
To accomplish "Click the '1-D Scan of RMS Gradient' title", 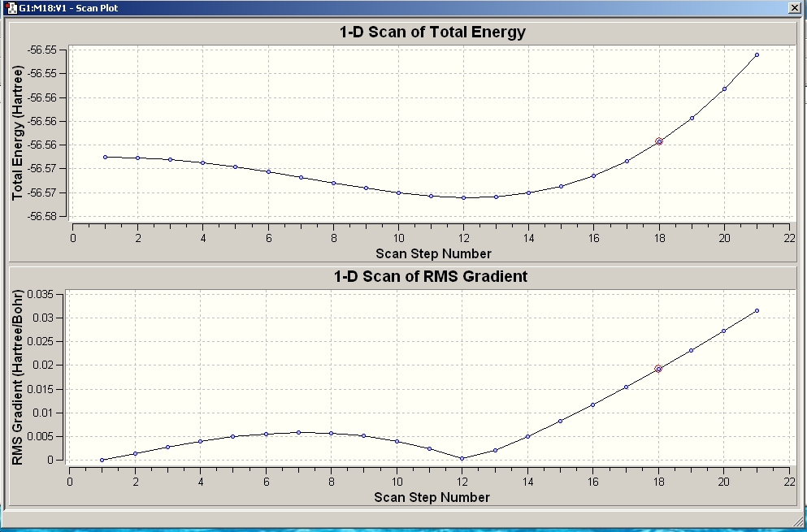I will coord(431,276).
